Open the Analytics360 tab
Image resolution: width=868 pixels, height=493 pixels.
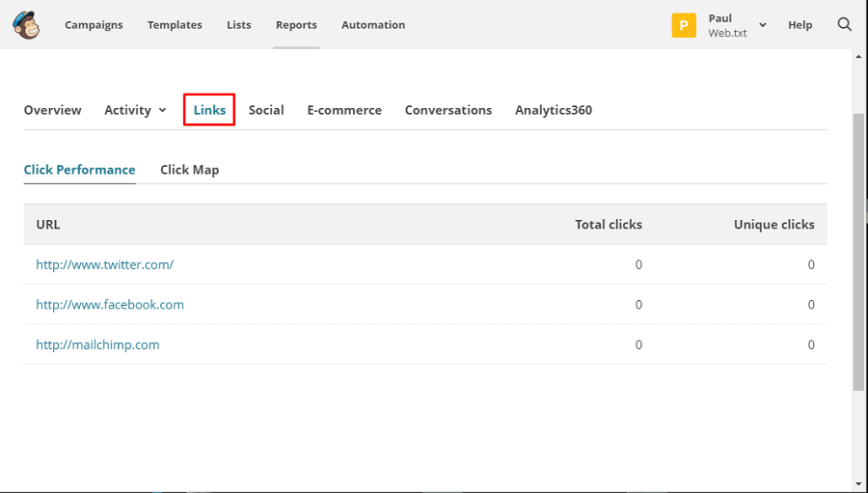coord(554,110)
